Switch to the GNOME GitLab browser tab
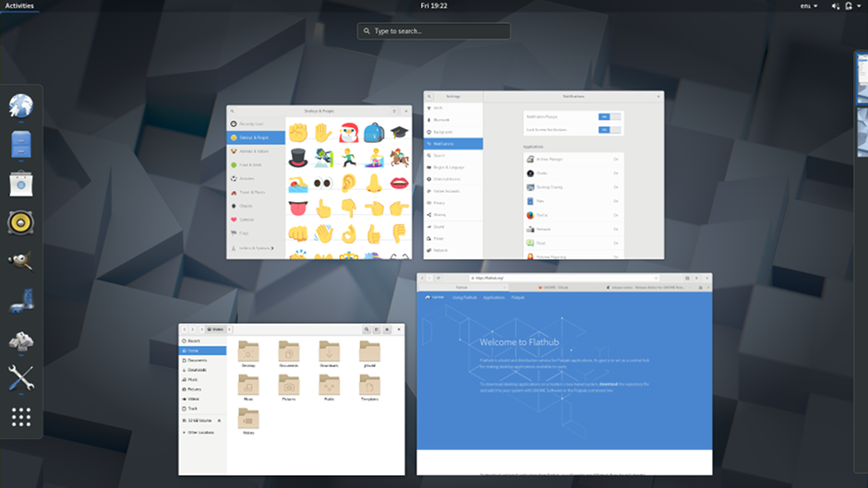 coord(553,288)
